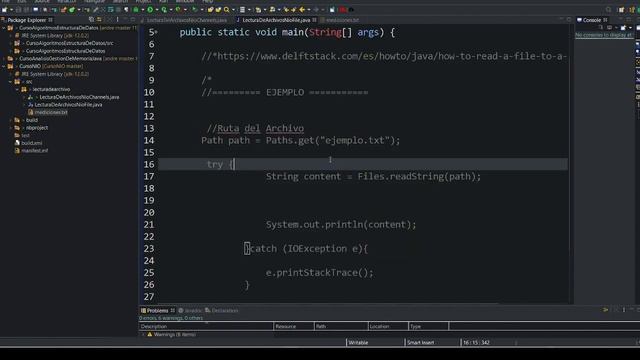The height and width of the screenshot is (360, 640).
Task: Click the delftstack URL comment on line 7
Action: tap(384, 56)
